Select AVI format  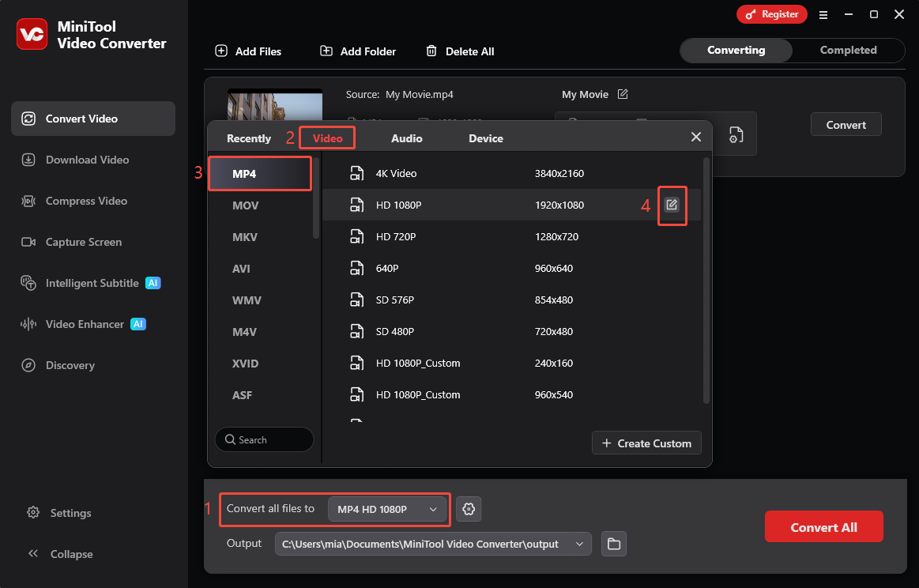pyautogui.click(x=260, y=269)
